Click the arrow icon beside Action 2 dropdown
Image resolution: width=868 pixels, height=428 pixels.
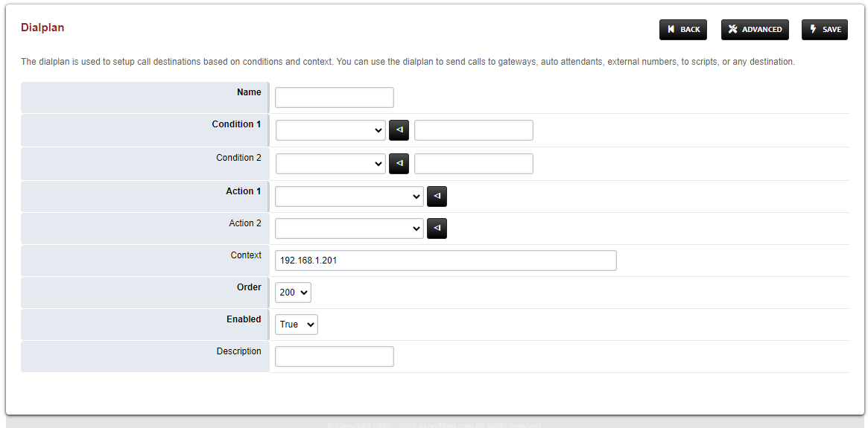click(437, 229)
